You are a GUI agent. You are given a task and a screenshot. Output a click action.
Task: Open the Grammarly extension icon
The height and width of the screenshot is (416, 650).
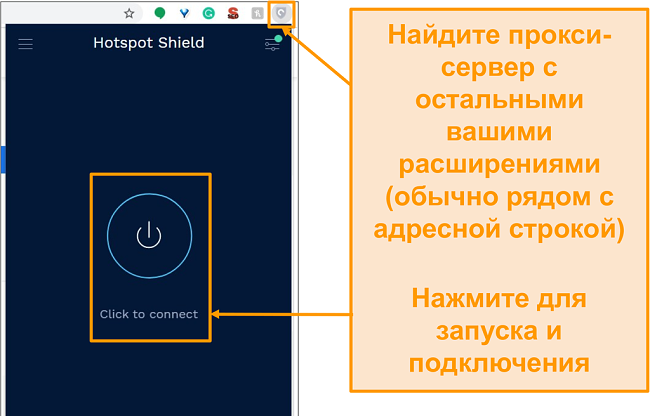[209, 14]
